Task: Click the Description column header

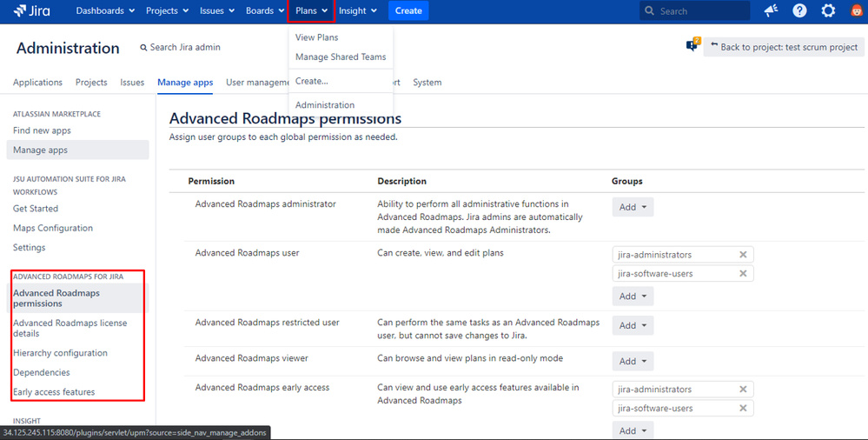Action: pos(402,181)
